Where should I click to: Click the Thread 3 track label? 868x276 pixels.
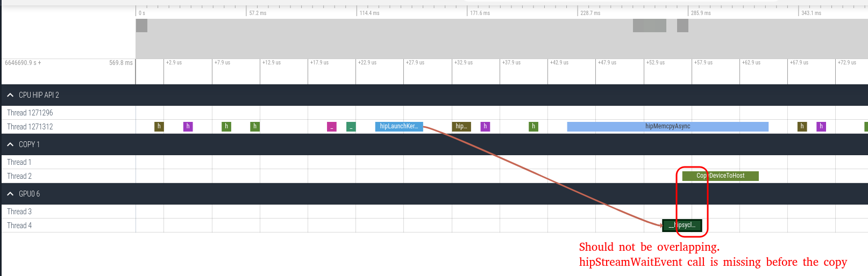[19, 212]
